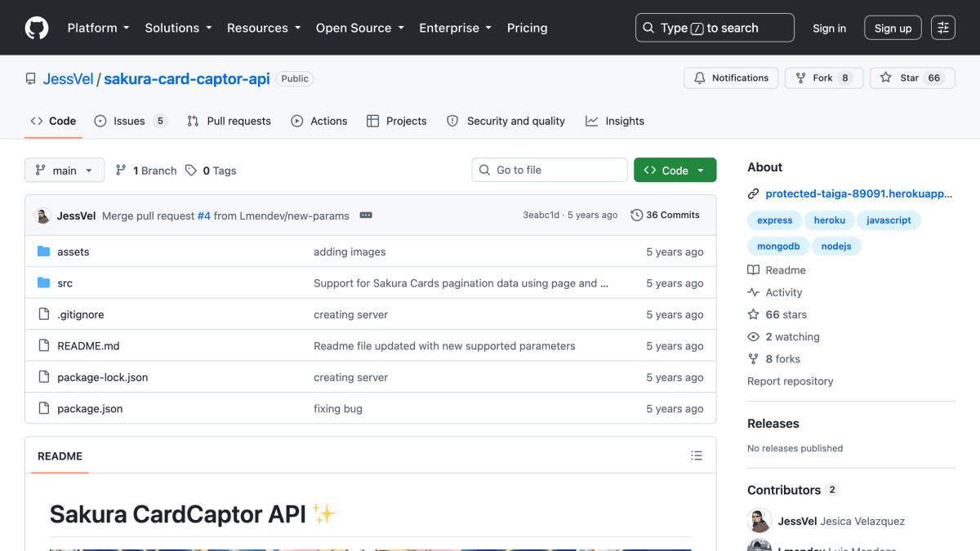The height and width of the screenshot is (551, 980).
Task: Click the eye icon beside 2 watching
Action: tap(753, 336)
